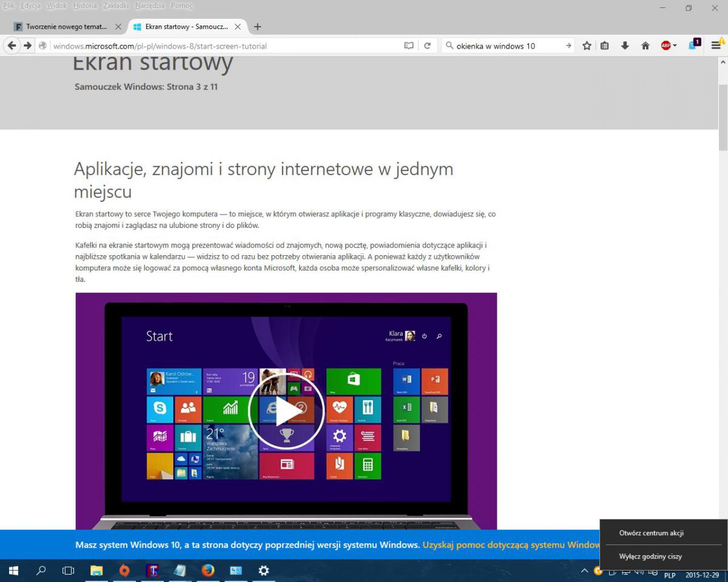
Task: Click the orange round app taskbar icon
Action: [124, 570]
